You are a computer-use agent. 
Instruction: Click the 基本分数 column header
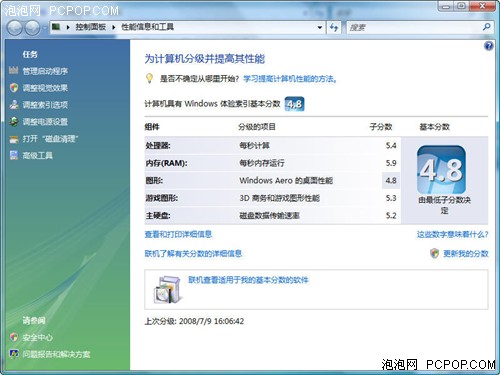pos(434,127)
